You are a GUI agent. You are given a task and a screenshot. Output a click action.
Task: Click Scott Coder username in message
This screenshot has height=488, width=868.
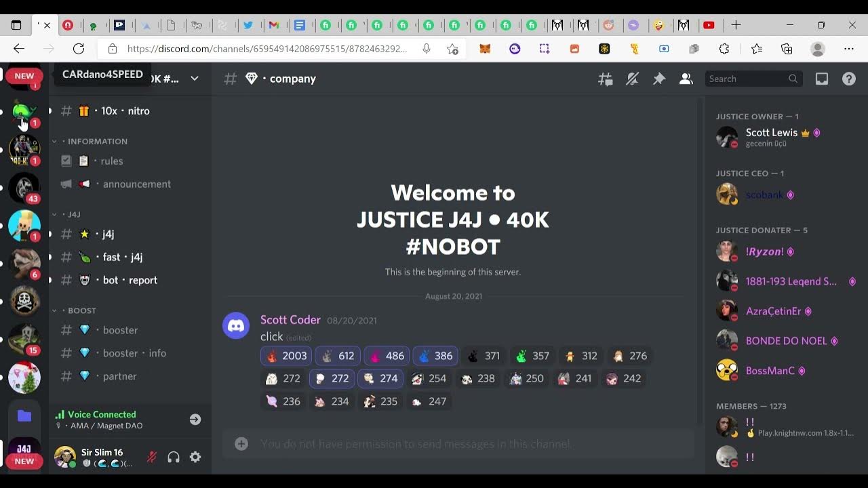[x=290, y=320]
